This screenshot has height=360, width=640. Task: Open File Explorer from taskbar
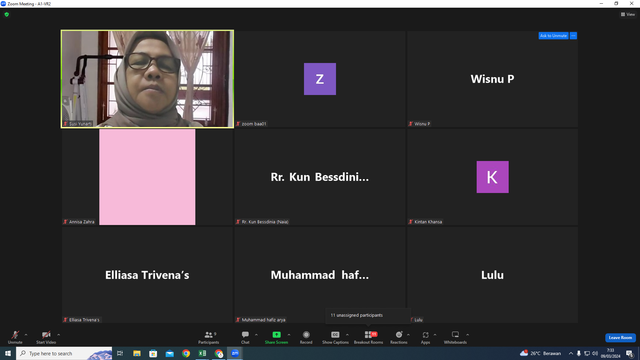click(x=137, y=353)
